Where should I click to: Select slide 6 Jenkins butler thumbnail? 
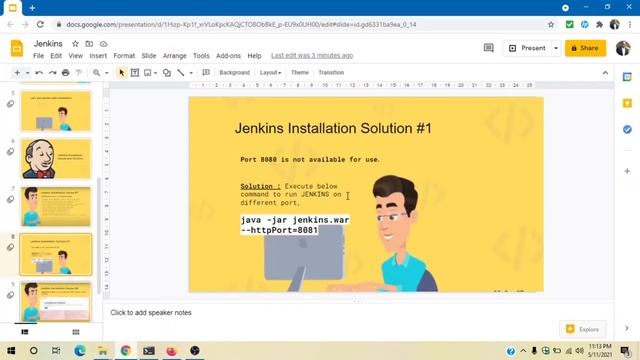(56, 159)
